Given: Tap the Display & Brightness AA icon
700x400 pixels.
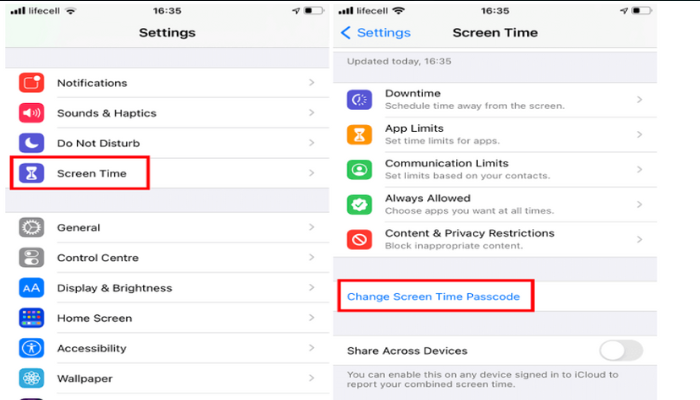Looking at the screenshot, I should [x=31, y=288].
